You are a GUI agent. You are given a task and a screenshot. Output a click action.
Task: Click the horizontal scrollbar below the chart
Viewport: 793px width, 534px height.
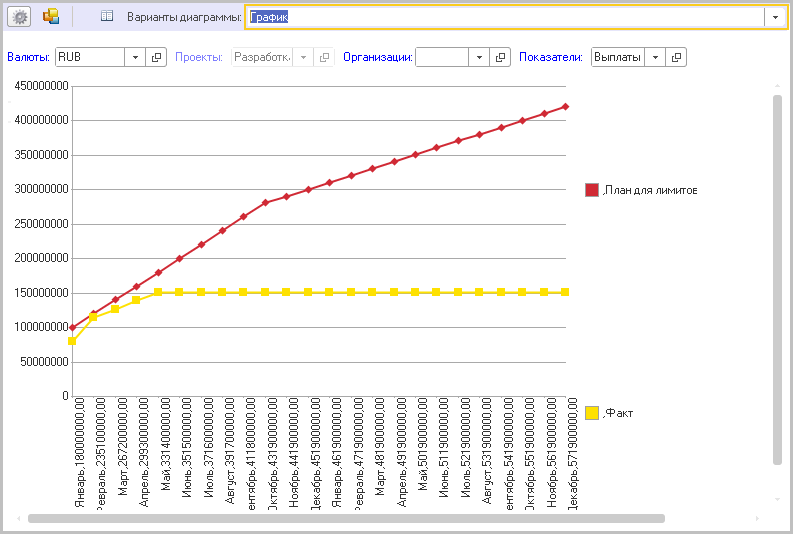346,518
